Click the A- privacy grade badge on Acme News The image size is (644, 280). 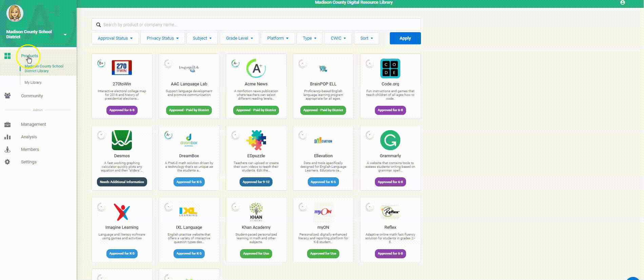coord(235,63)
